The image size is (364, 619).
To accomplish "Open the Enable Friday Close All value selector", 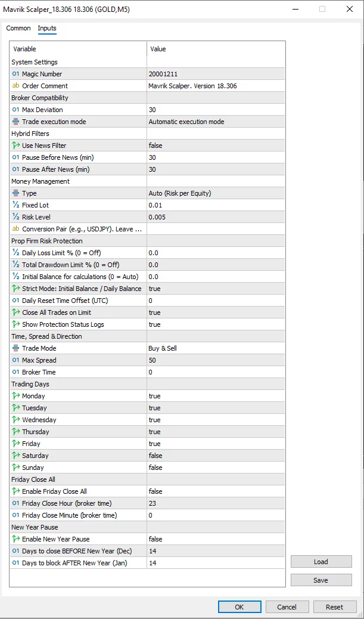I will (x=216, y=491).
